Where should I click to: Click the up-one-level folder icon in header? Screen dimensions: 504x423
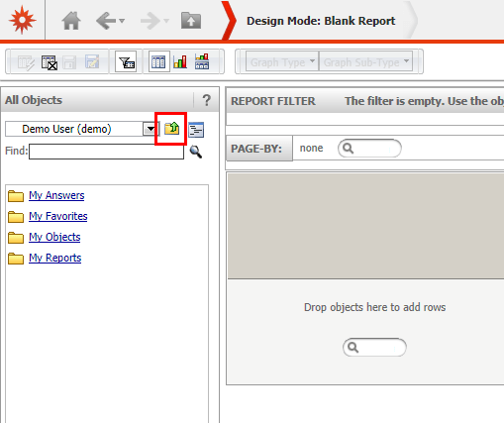coord(191,21)
